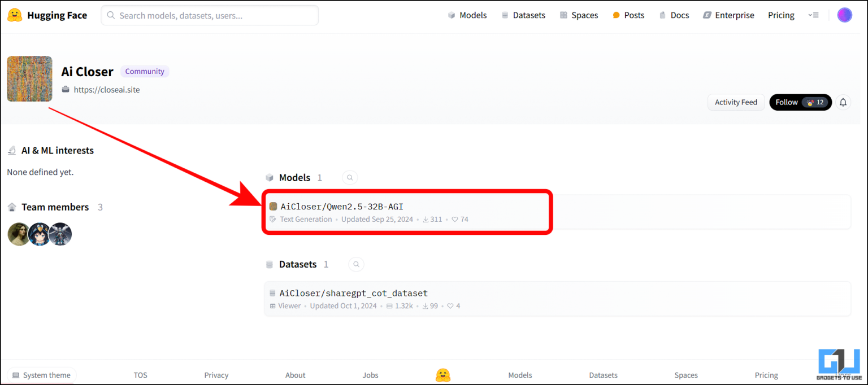Viewport: 868px width, 385px height.
Task: Visit the closeai.site website link
Action: click(106, 89)
